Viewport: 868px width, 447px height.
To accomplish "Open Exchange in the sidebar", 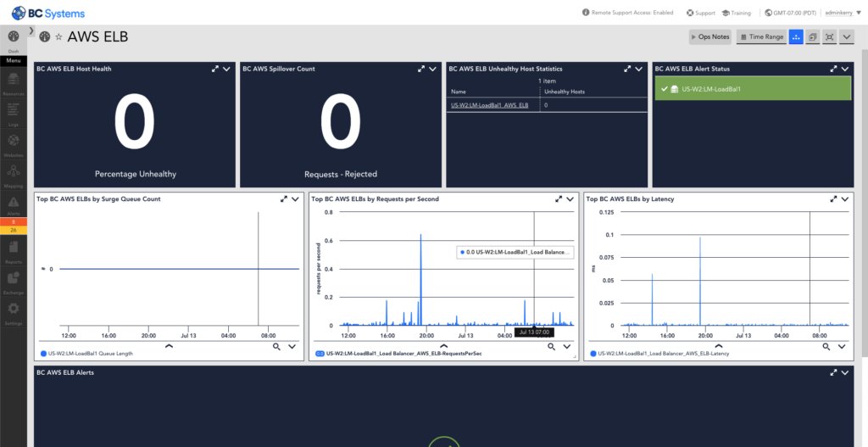I will [14, 283].
